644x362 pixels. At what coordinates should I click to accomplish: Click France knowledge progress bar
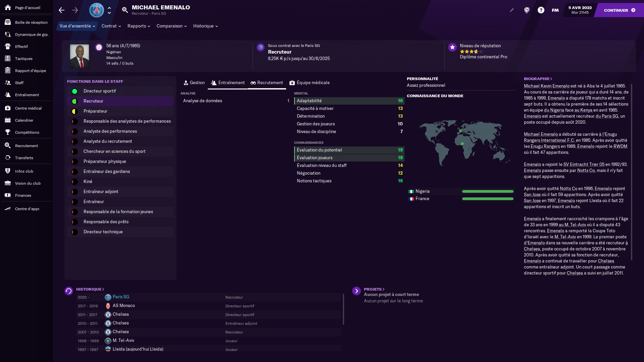click(488, 199)
